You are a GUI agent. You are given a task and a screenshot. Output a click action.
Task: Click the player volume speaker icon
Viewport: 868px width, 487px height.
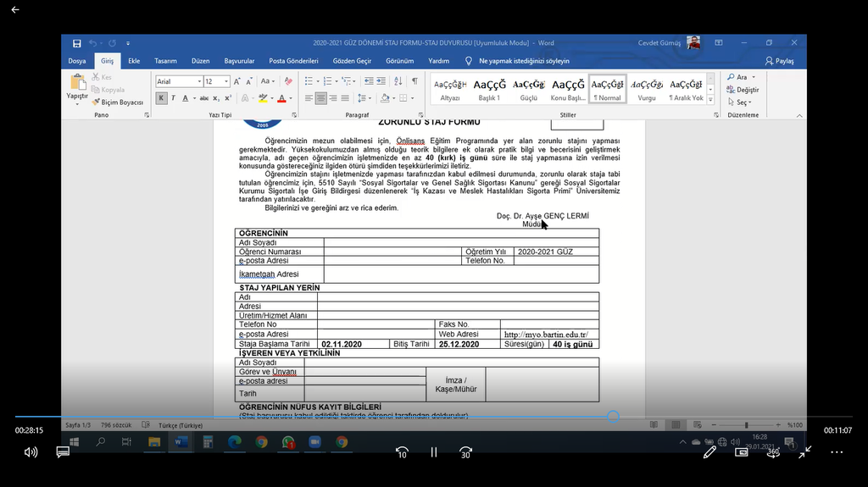(31, 452)
